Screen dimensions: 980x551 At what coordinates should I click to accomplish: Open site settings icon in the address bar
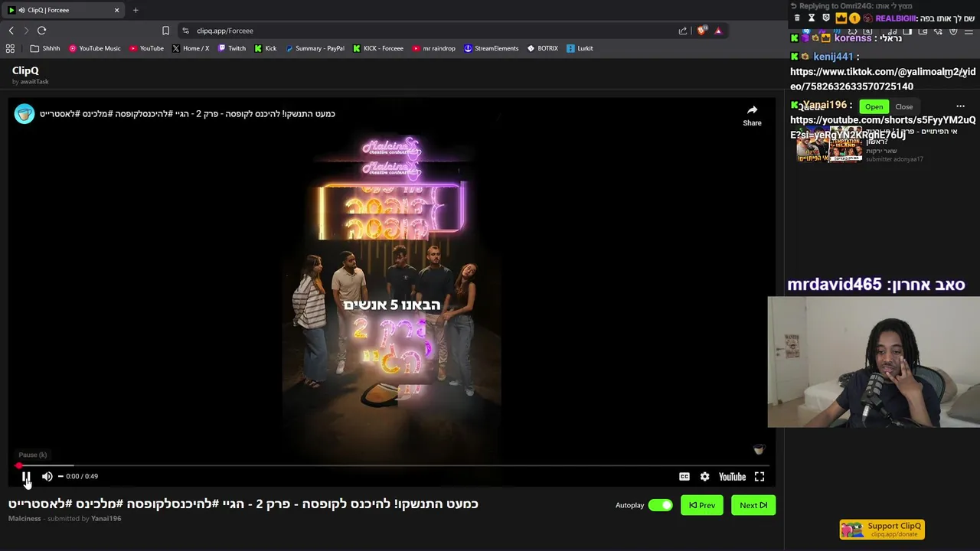[x=185, y=31]
